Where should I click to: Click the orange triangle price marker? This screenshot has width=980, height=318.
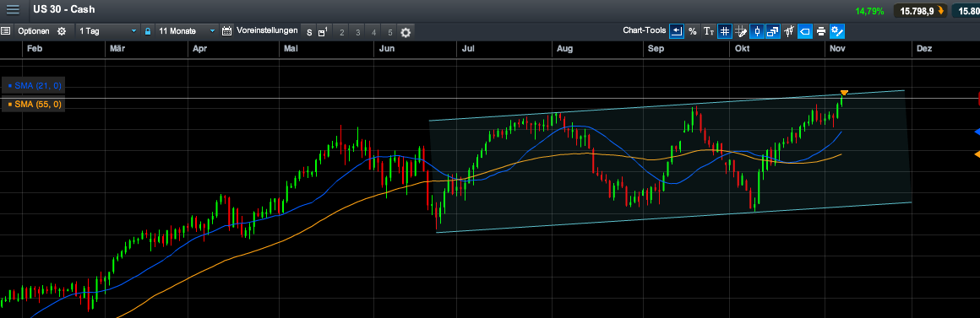[x=844, y=93]
